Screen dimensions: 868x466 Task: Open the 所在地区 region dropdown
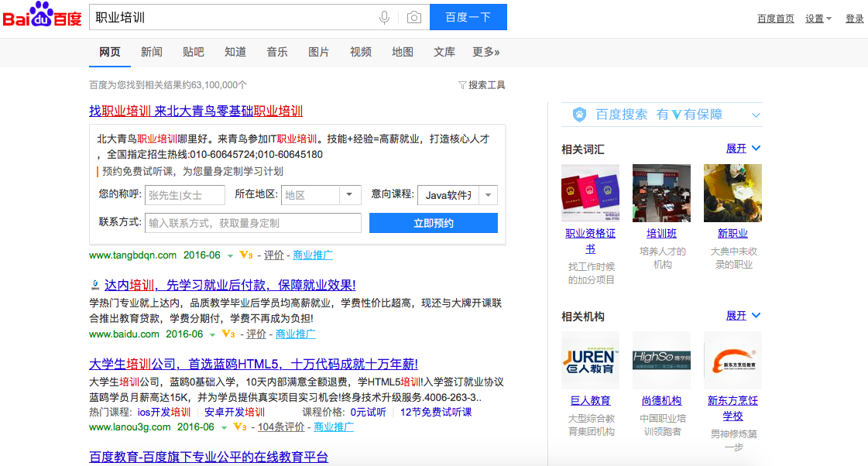pyautogui.click(x=350, y=195)
